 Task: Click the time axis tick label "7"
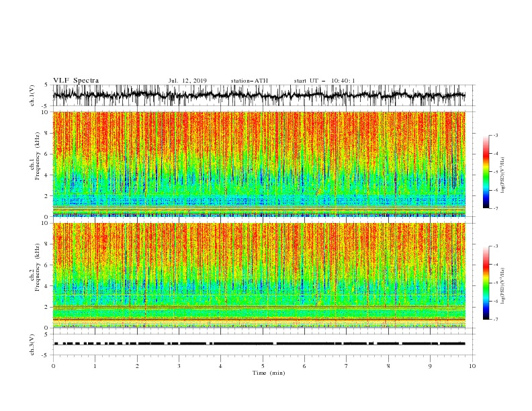347,366
